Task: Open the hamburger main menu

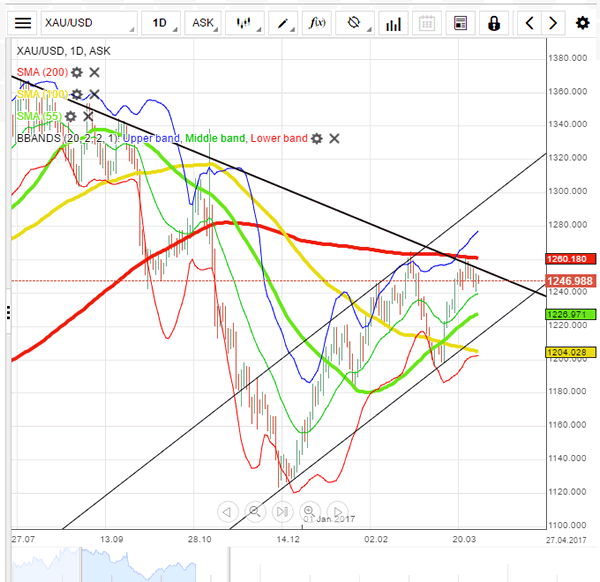Action: (x=23, y=23)
